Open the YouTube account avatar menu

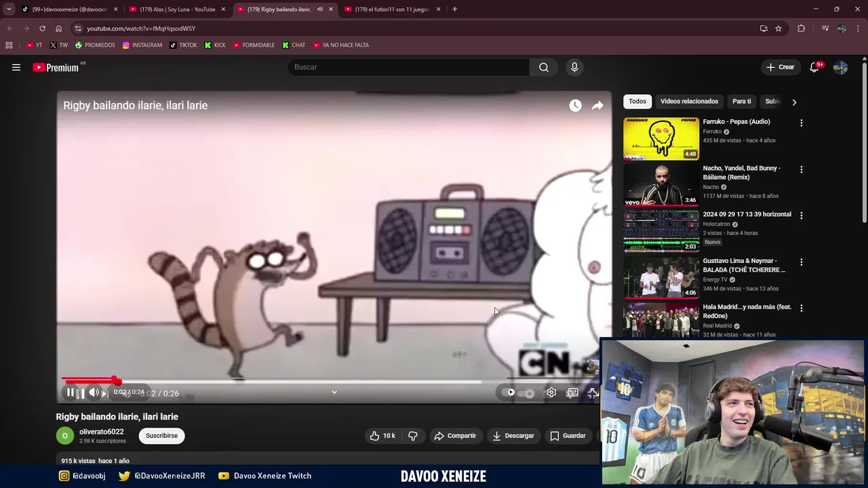pyautogui.click(x=840, y=67)
